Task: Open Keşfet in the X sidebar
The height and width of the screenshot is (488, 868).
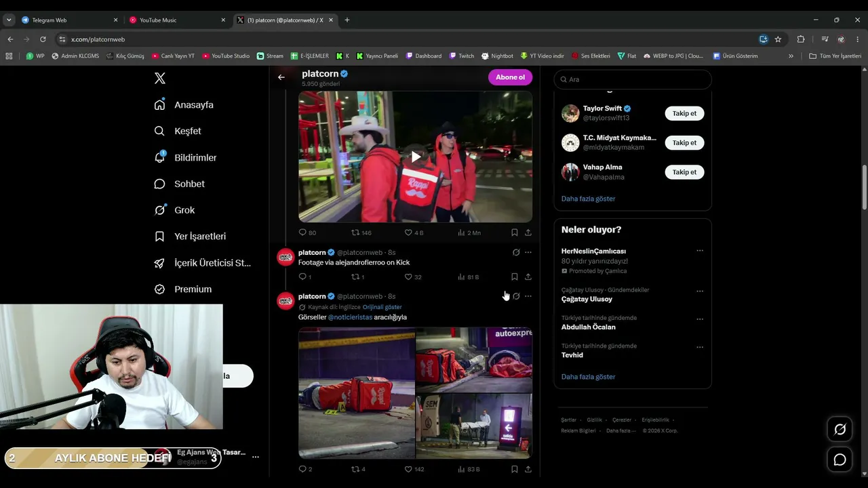Action: click(x=178, y=131)
